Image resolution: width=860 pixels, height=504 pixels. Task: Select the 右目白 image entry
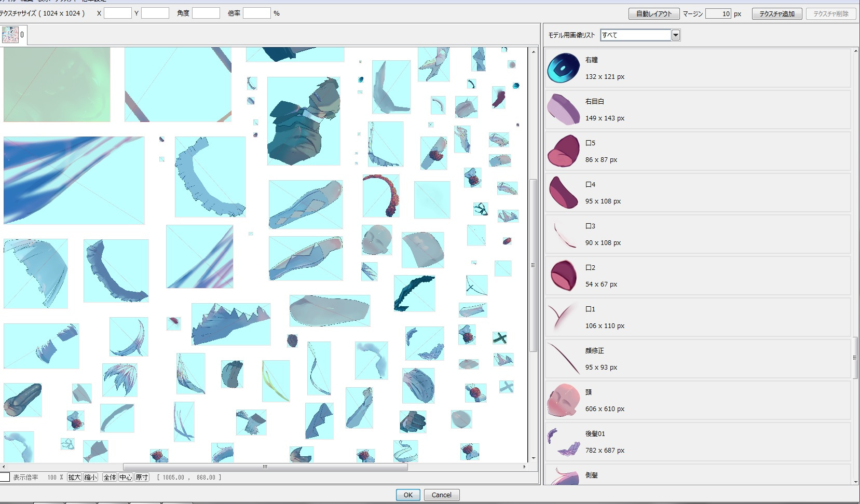[x=698, y=110]
